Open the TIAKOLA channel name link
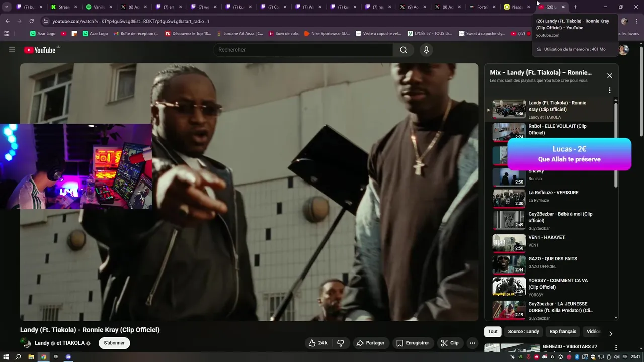 pyautogui.click(x=73, y=343)
